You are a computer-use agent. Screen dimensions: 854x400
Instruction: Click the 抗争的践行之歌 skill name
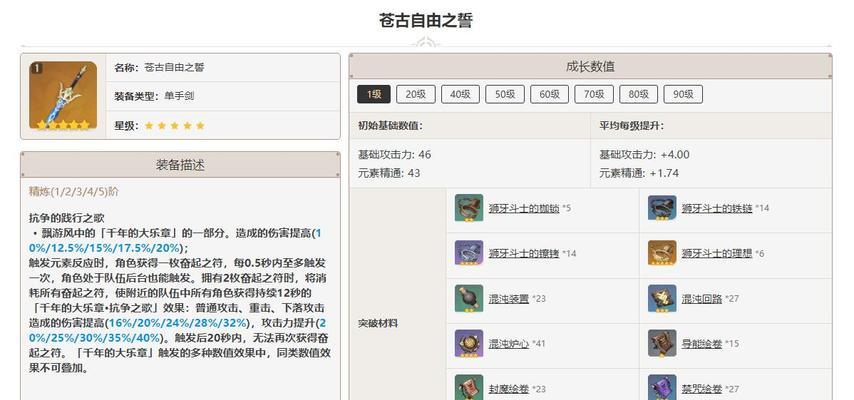[66, 218]
